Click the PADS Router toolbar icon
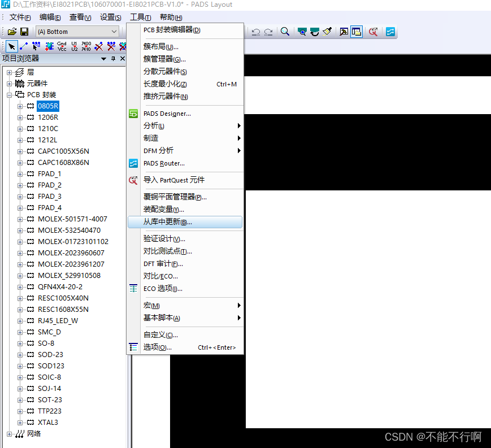This screenshot has height=448, width=491. click(x=390, y=32)
